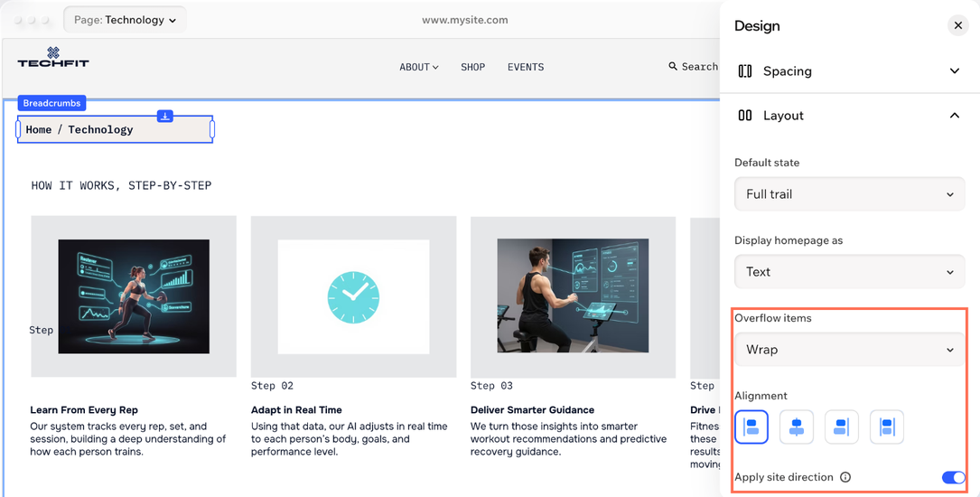Expand the Spacing section chevron
Screen dimensions: 980x497
coord(955,71)
